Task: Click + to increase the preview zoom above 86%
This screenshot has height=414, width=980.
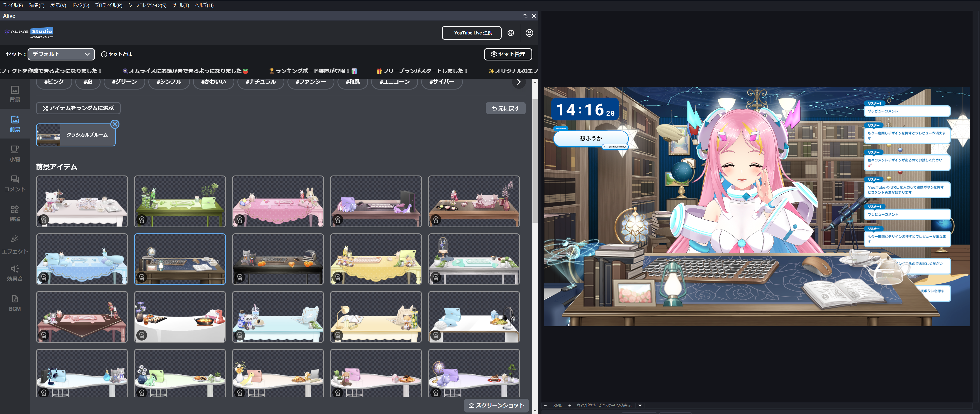Action: pyautogui.click(x=570, y=405)
